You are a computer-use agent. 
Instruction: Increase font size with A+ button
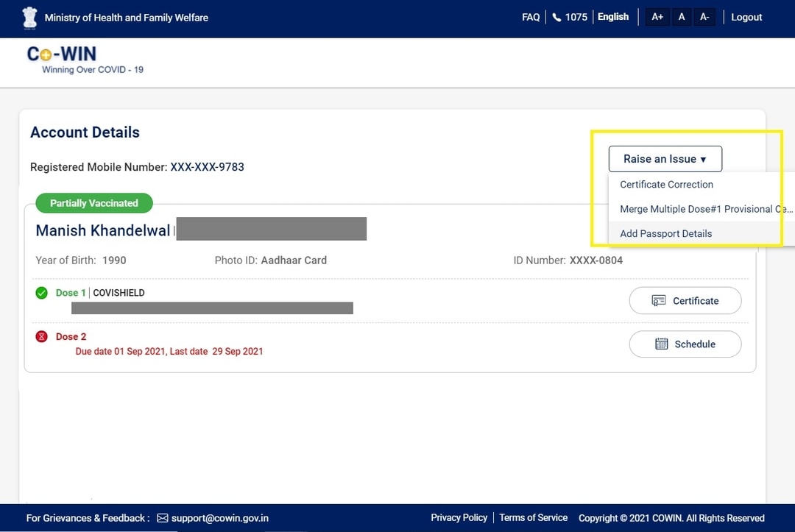[657, 17]
